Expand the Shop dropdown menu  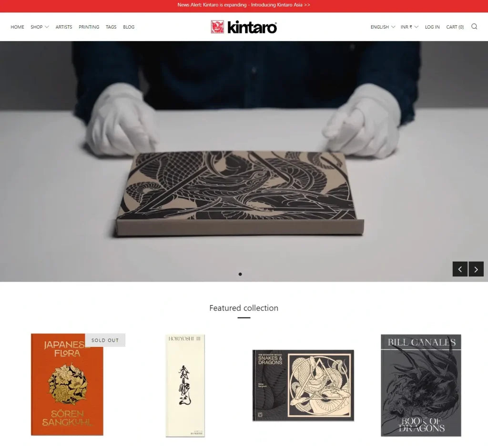click(x=40, y=27)
